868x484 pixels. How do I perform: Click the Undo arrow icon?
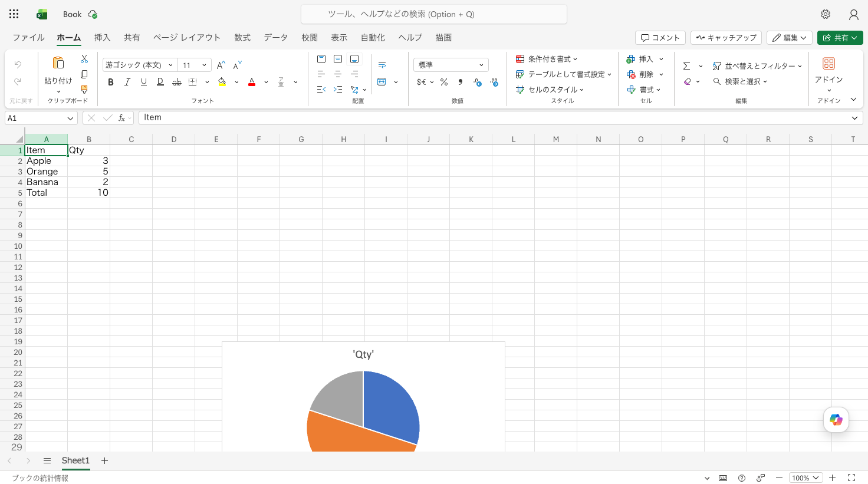[18, 65]
